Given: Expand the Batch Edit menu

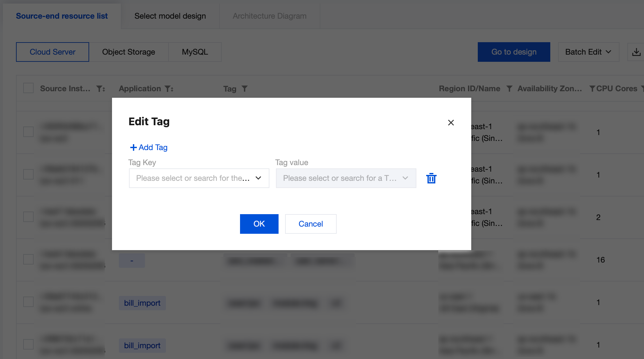Looking at the screenshot, I should (588, 52).
